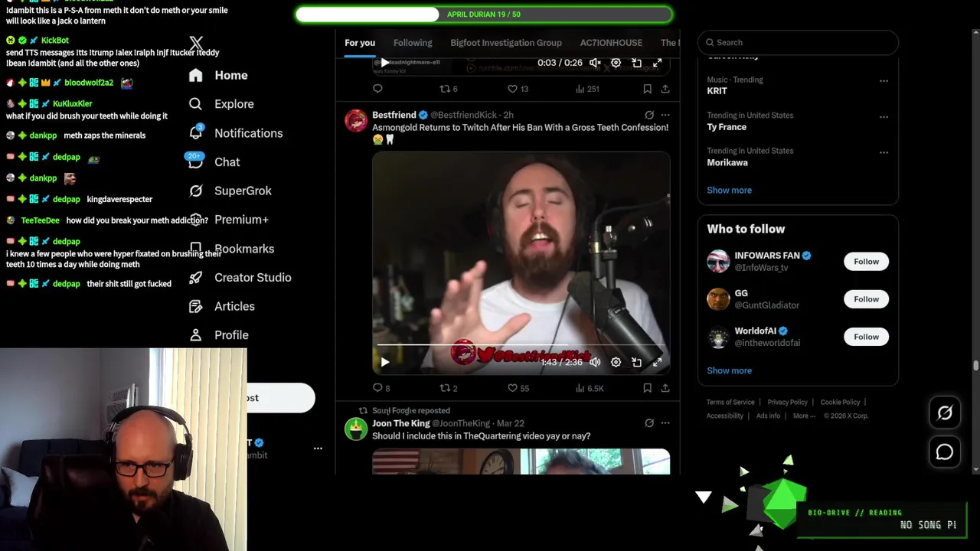Switch to the Following tab

[413, 43]
